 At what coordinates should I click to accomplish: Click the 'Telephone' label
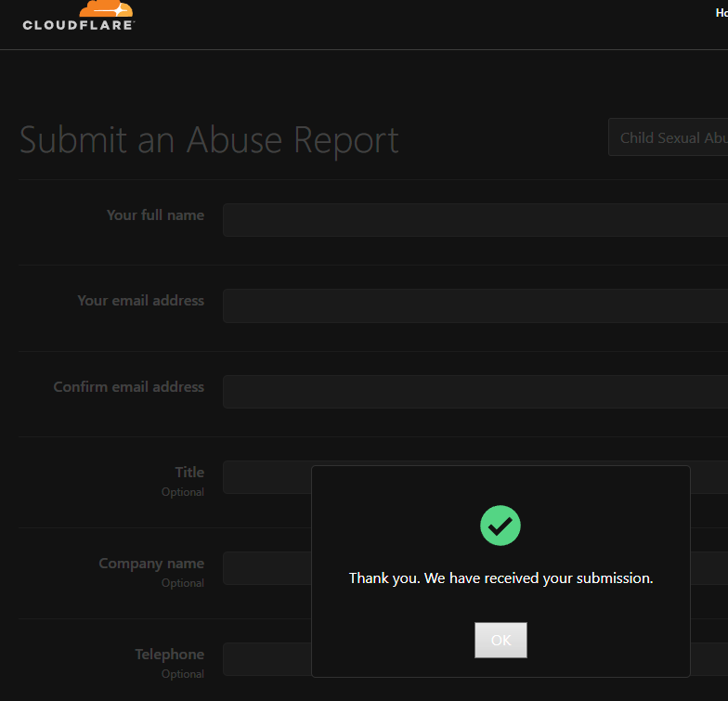(169, 654)
